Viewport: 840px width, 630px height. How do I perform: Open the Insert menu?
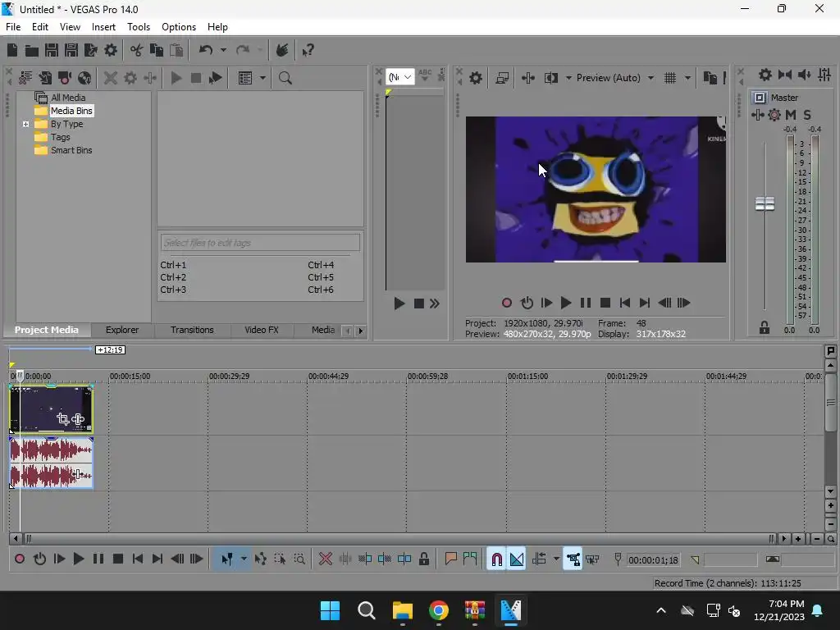103,27
